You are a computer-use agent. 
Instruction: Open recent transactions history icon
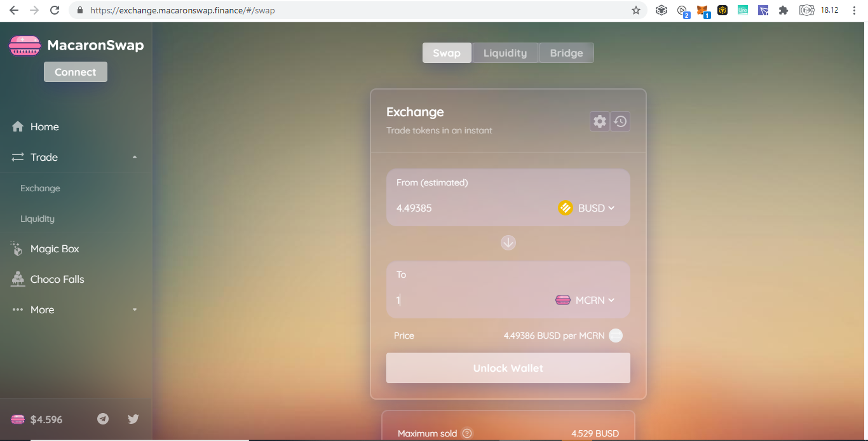pos(620,121)
